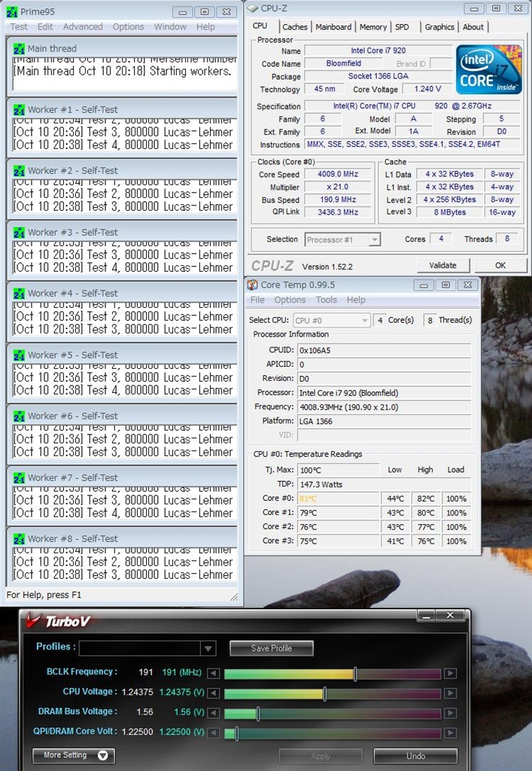Decrease DRAM Bus Voltage with left arrow
532x771 pixels.
(213, 713)
